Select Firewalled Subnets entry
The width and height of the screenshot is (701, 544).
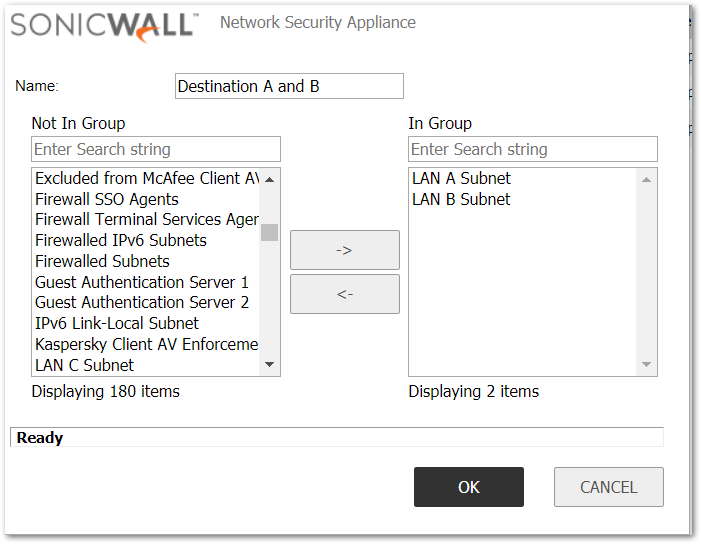click(102, 261)
